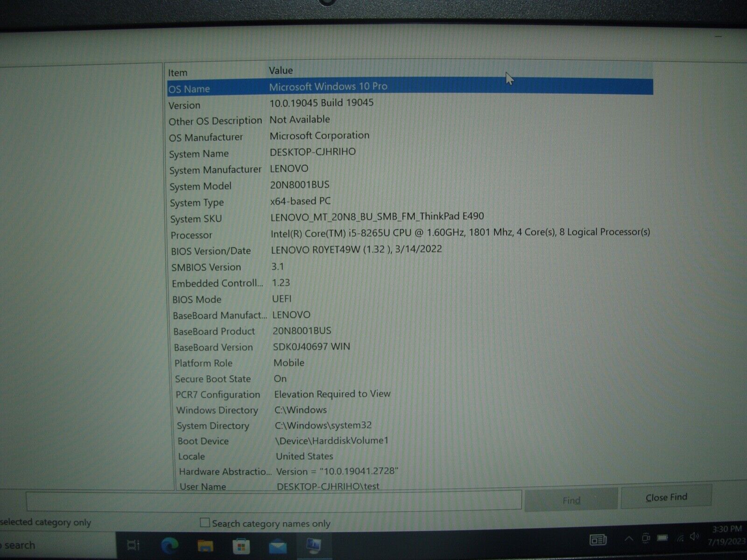Select the System Model row
The height and width of the screenshot is (560, 747).
(x=410, y=185)
